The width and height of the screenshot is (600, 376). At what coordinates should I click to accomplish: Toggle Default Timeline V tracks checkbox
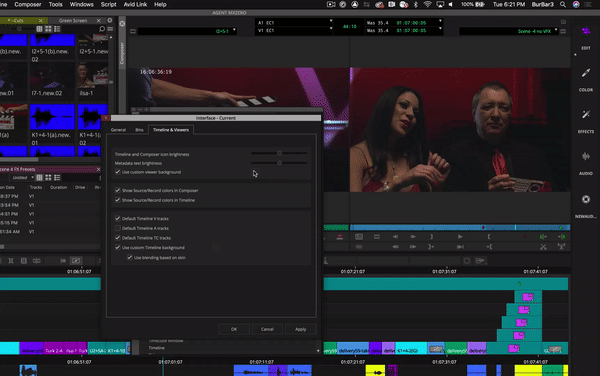[x=117, y=218]
